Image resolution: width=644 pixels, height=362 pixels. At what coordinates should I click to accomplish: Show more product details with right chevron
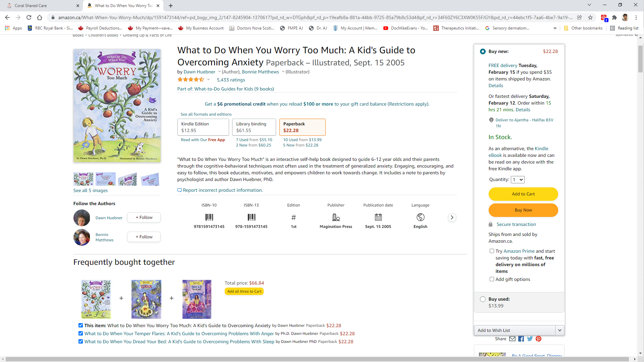[452, 218]
